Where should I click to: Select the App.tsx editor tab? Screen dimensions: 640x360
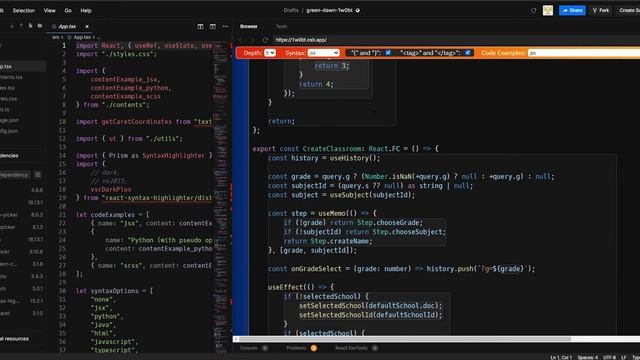click(x=67, y=27)
